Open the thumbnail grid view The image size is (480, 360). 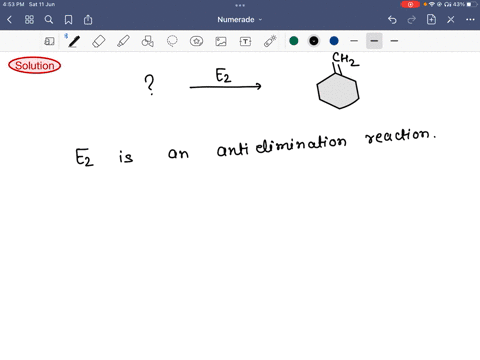[x=29, y=20]
